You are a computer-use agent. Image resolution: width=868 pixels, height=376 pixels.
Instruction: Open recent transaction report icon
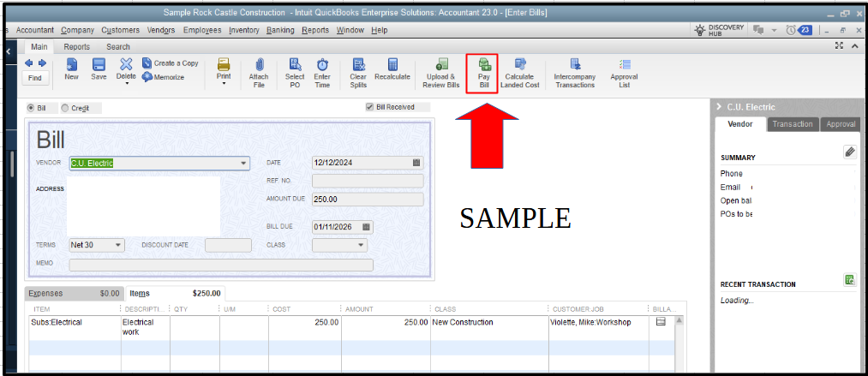(850, 280)
